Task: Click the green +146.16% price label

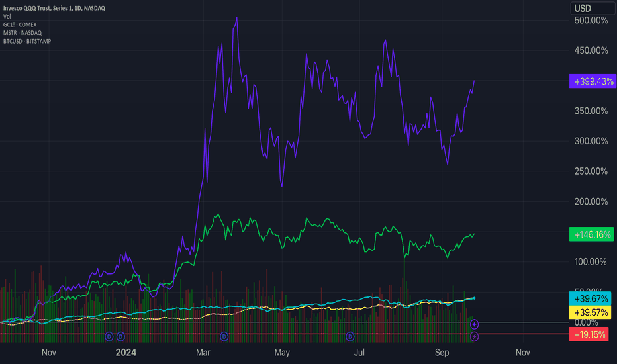Action: click(592, 234)
